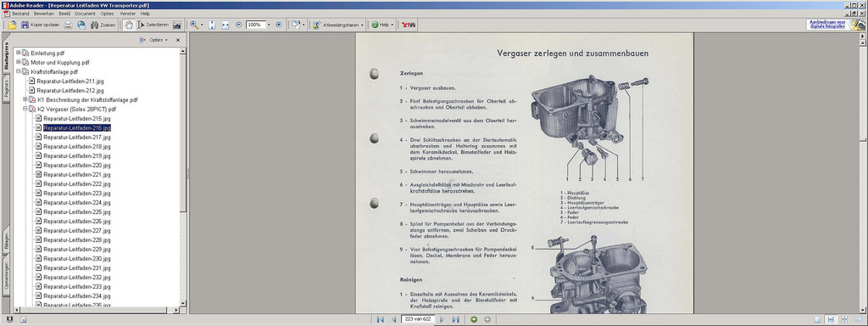
Task: Select bookmark Reparatur-Leitfaden-233.jpg
Action: (77, 287)
